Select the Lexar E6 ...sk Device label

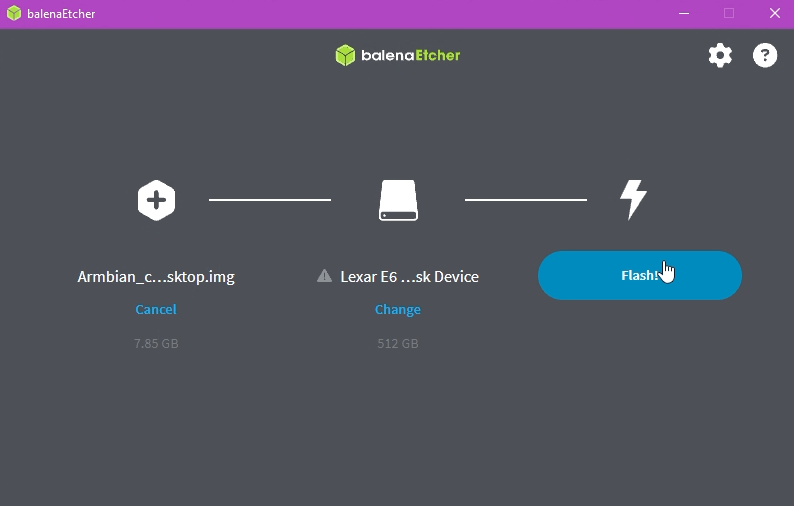click(x=409, y=277)
